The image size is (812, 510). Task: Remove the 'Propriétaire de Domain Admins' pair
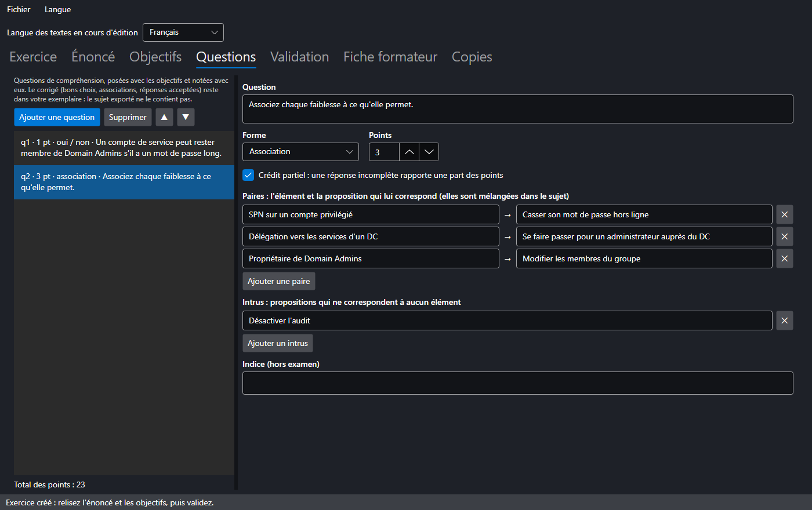[784, 258]
